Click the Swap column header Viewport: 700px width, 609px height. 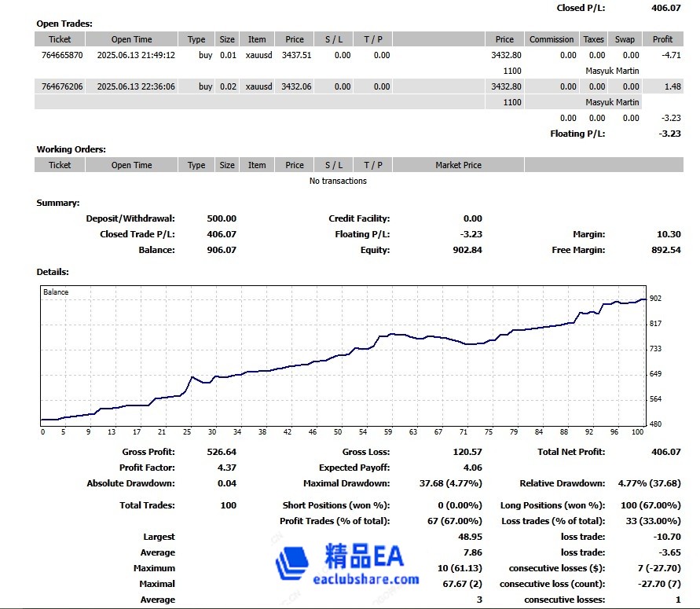coord(625,39)
